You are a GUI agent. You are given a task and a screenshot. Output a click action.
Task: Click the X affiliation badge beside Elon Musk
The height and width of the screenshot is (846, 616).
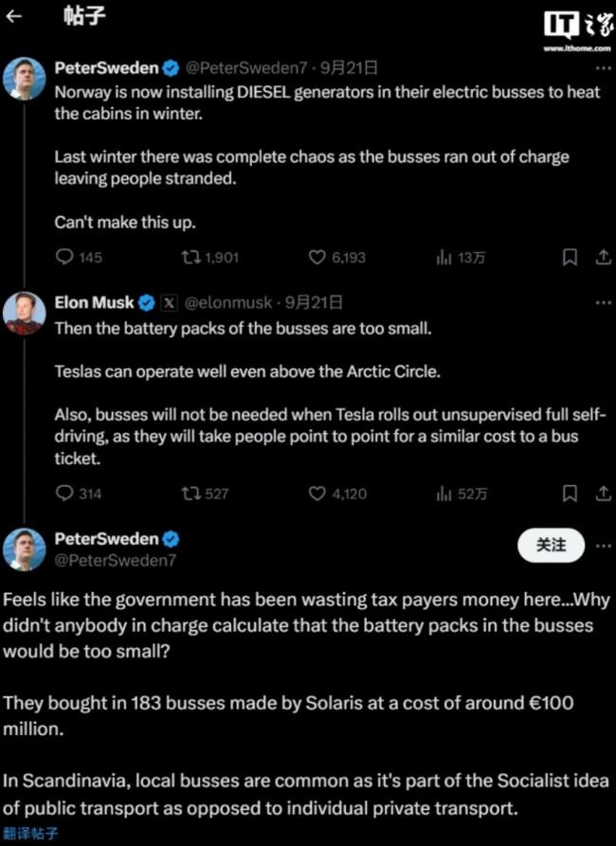(169, 303)
